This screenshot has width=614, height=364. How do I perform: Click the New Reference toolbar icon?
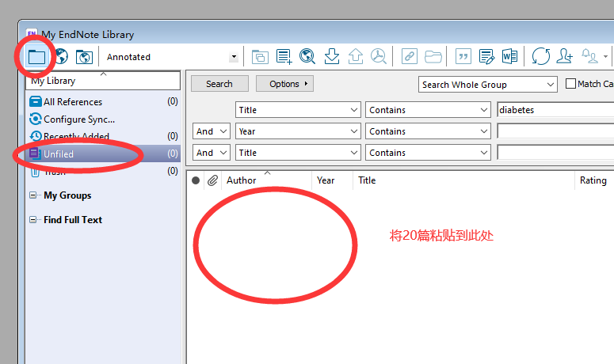click(284, 56)
